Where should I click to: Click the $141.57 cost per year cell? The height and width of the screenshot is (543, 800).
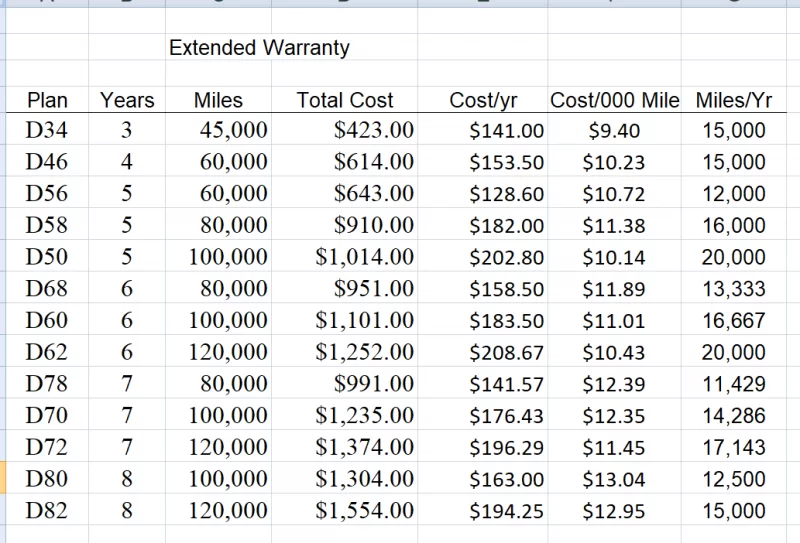tap(506, 384)
